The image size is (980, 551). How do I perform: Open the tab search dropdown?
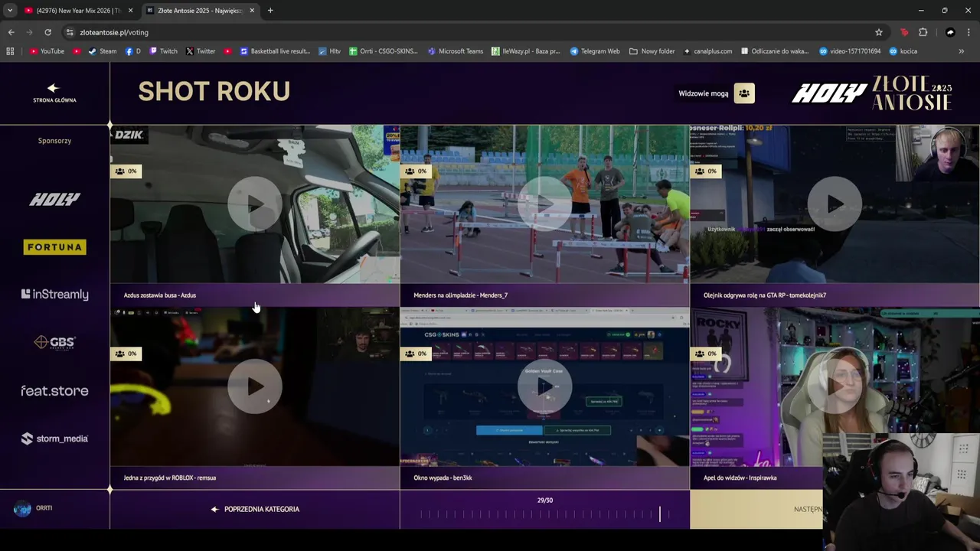tap(10, 11)
